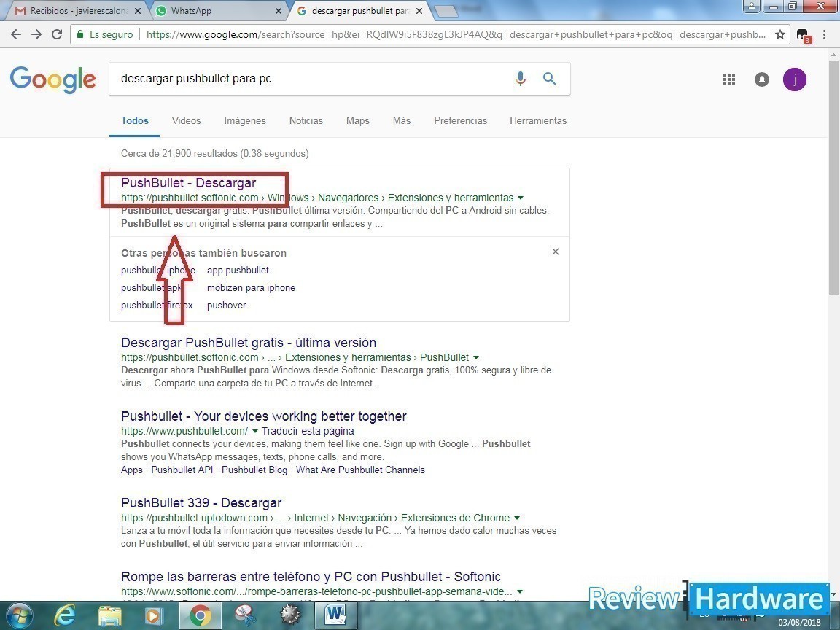Select the Maps search tab
This screenshot has height=630, width=840.
point(358,120)
